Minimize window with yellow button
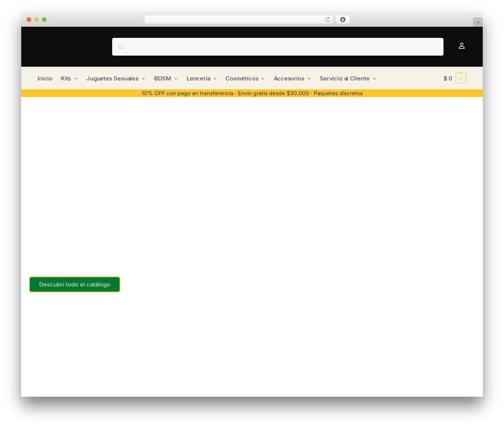Viewport: 504px width, 427px height. pos(36,20)
